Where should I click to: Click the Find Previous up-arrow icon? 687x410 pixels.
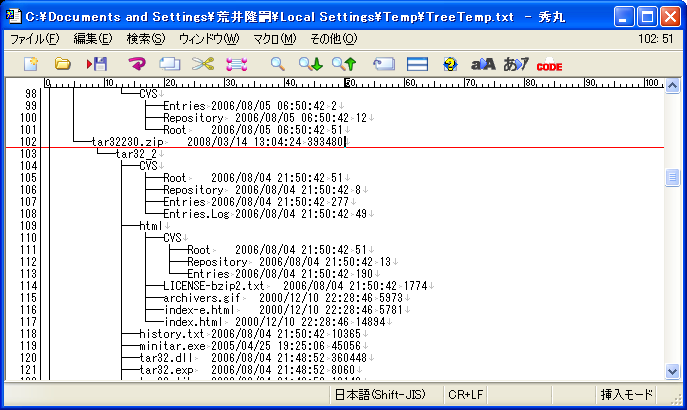pyautogui.click(x=344, y=64)
